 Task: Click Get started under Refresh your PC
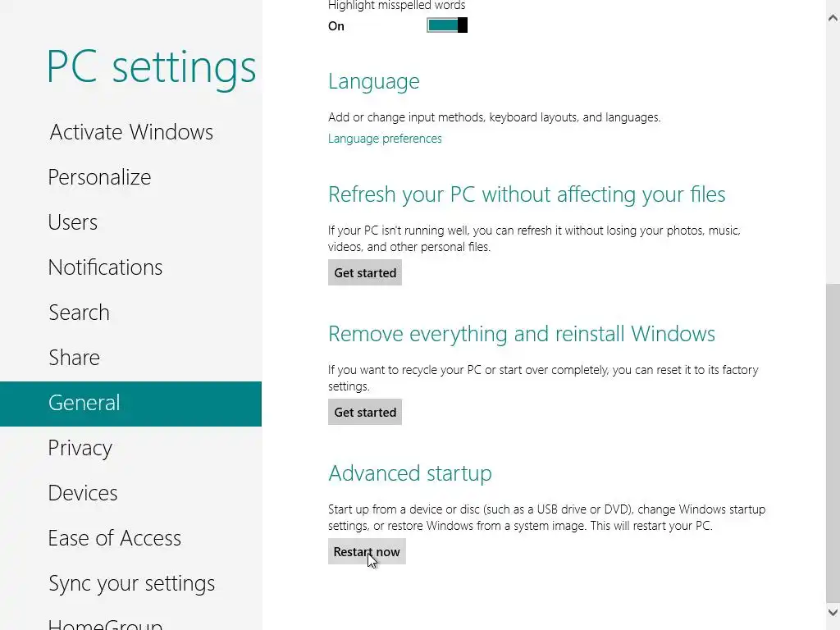click(365, 272)
